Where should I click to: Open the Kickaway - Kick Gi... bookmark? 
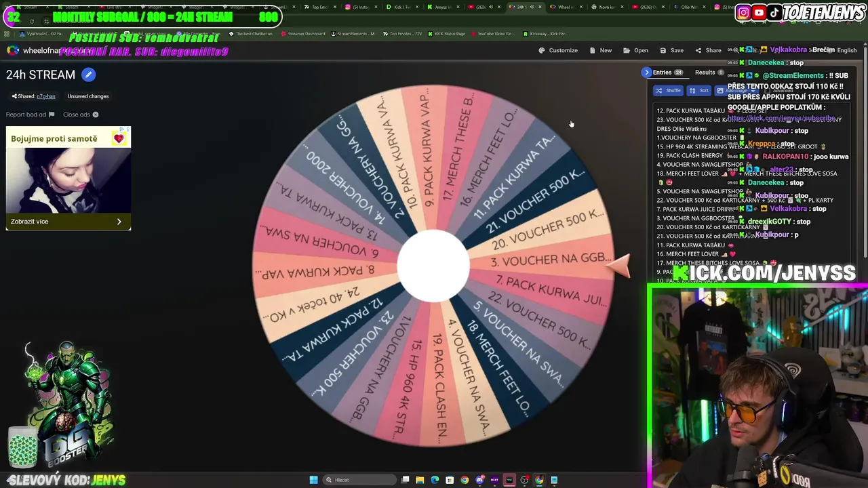click(545, 33)
